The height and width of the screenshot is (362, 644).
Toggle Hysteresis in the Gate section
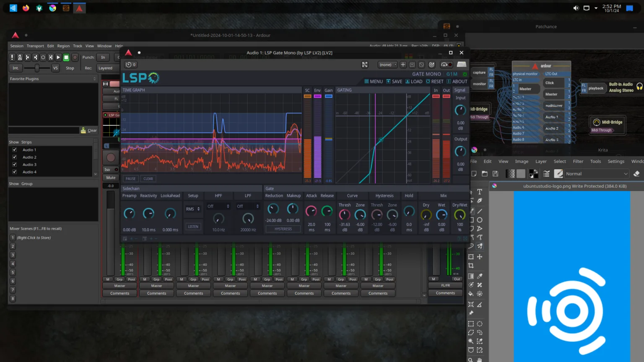[283, 229]
